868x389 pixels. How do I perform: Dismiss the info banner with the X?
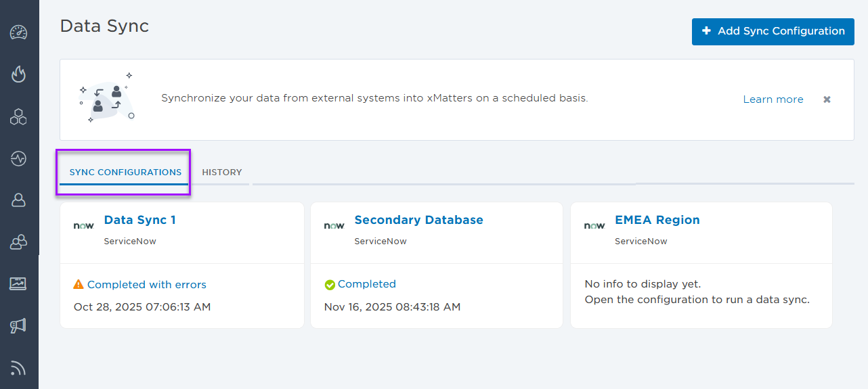[x=827, y=99]
